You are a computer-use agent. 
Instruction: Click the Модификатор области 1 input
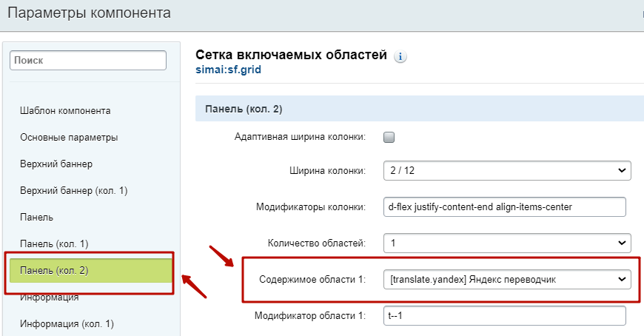tap(504, 316)
